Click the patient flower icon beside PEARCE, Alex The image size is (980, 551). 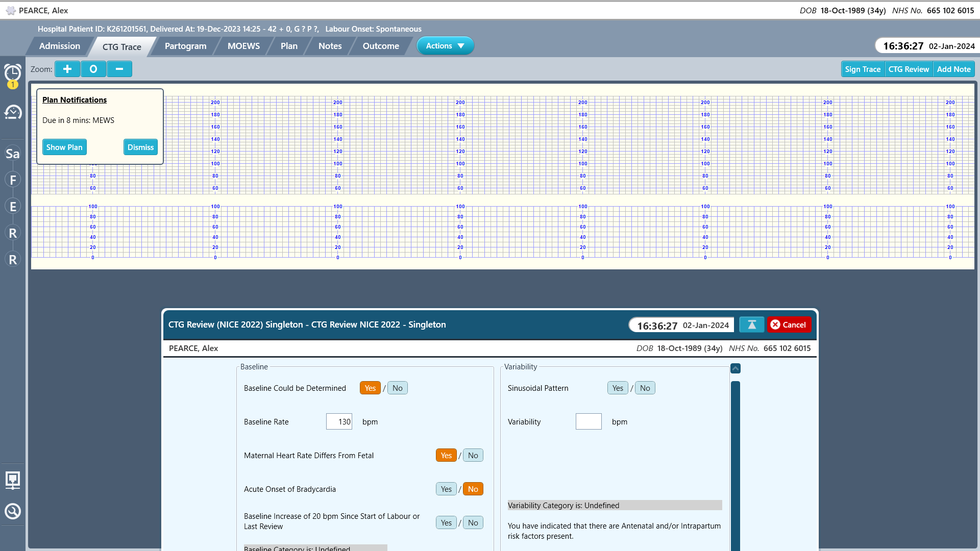point(11,10)
